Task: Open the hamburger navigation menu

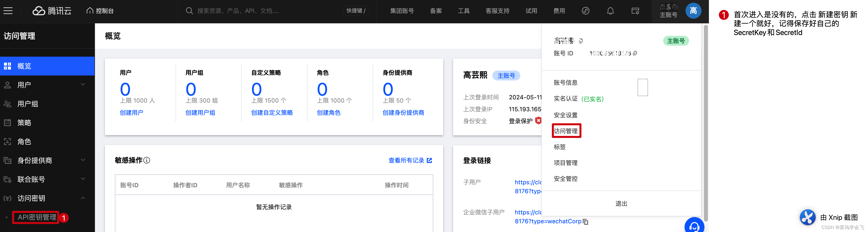Action: point(8,10)
